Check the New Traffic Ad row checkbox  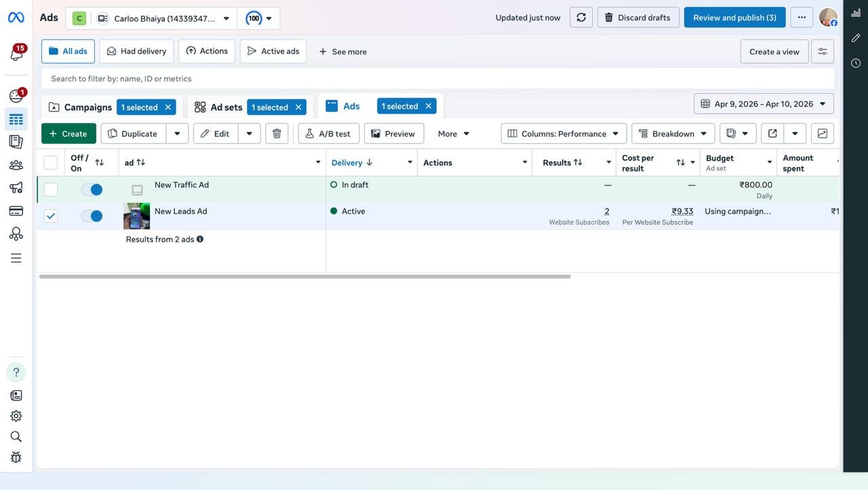pos(51,190)
